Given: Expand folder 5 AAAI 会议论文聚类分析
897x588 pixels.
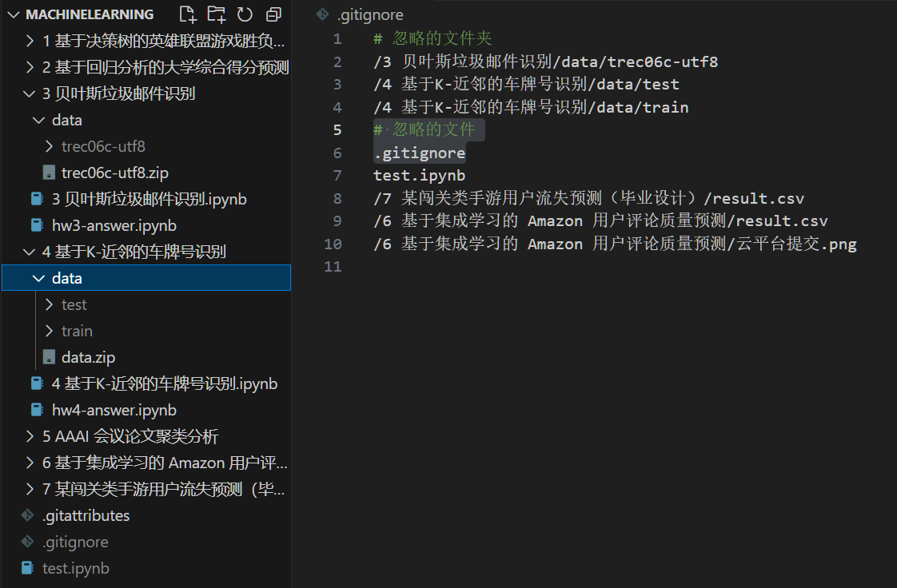Looking at the screenshot, I should [30, 436].
